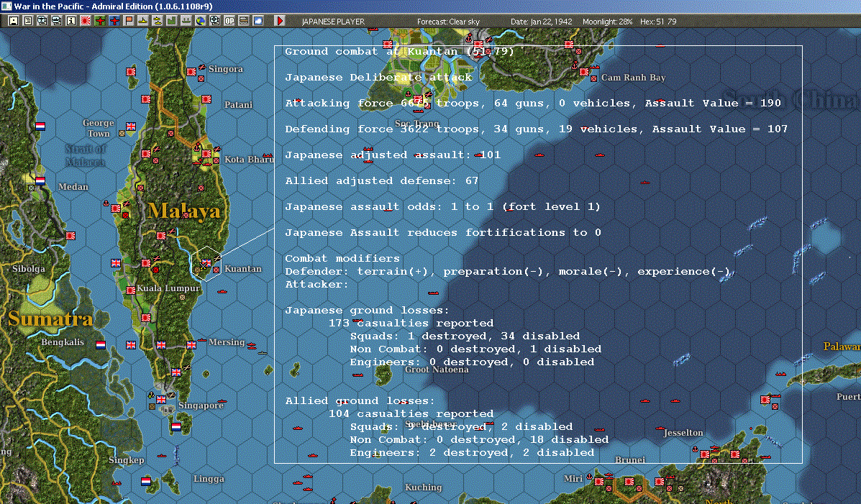Click the Patani base label
The image size is (861, 504).
click(238, 104)
